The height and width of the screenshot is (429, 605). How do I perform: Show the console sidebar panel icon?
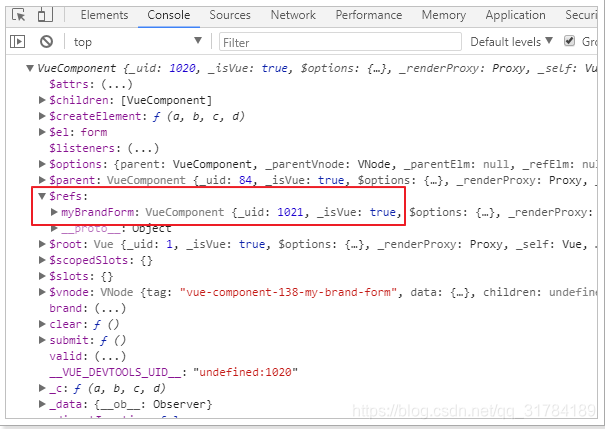tap(17, 42)
